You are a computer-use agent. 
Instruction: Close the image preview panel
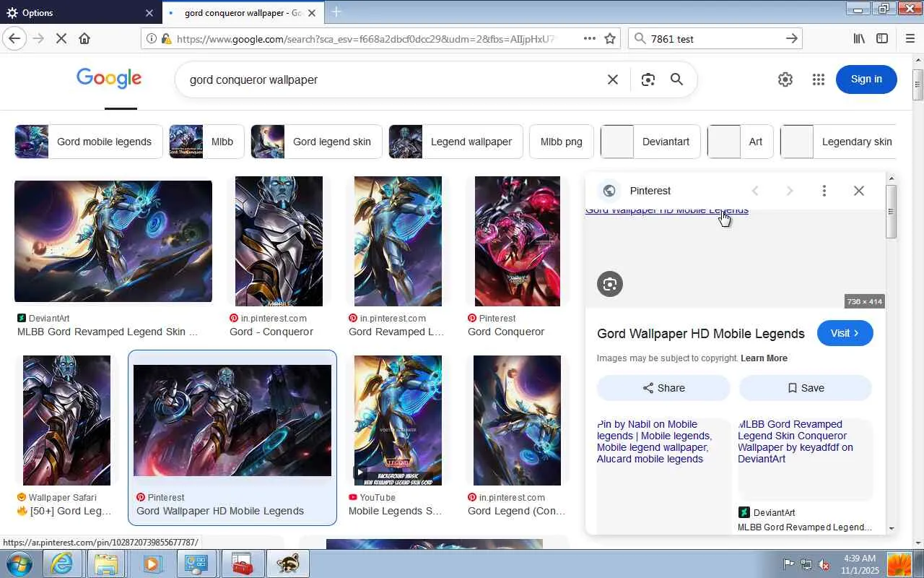(859, 191)
